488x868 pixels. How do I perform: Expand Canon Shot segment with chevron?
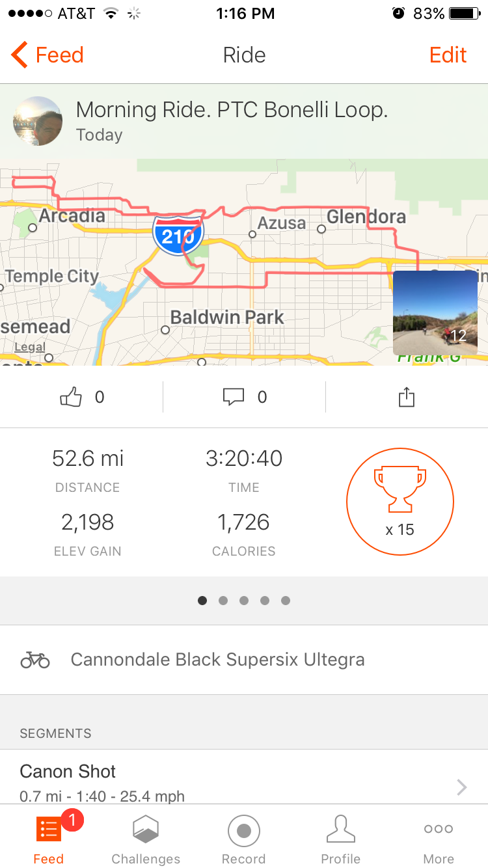461,787
